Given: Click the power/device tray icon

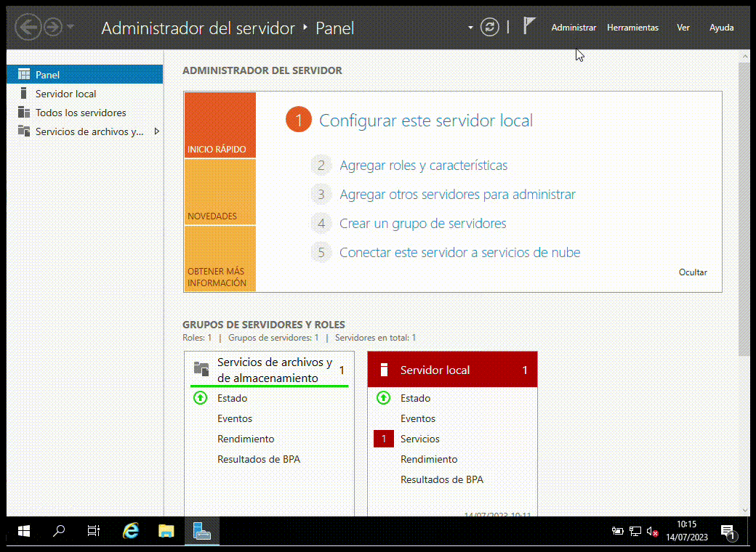Looking at the screenshot, I should click(618, 531).
